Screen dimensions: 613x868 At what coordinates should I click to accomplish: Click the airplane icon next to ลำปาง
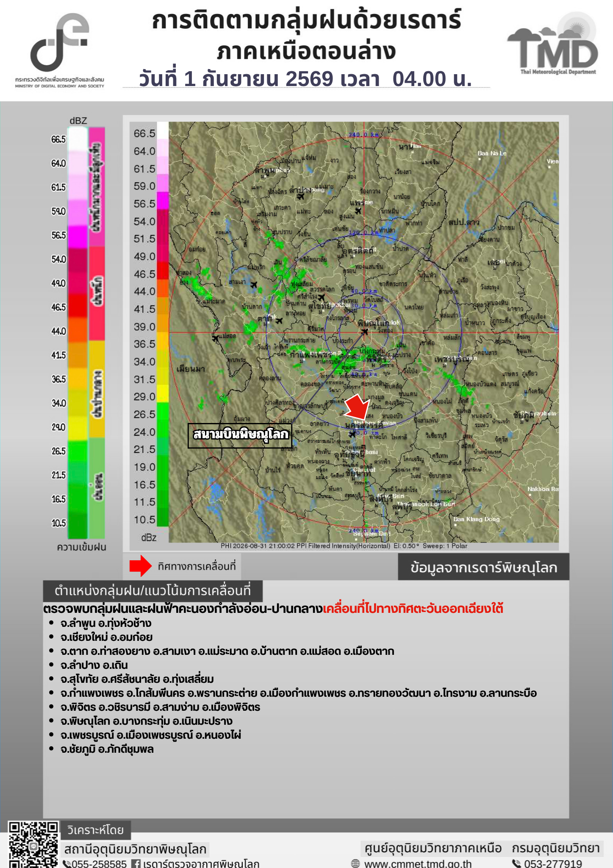(x=301, y=196)
